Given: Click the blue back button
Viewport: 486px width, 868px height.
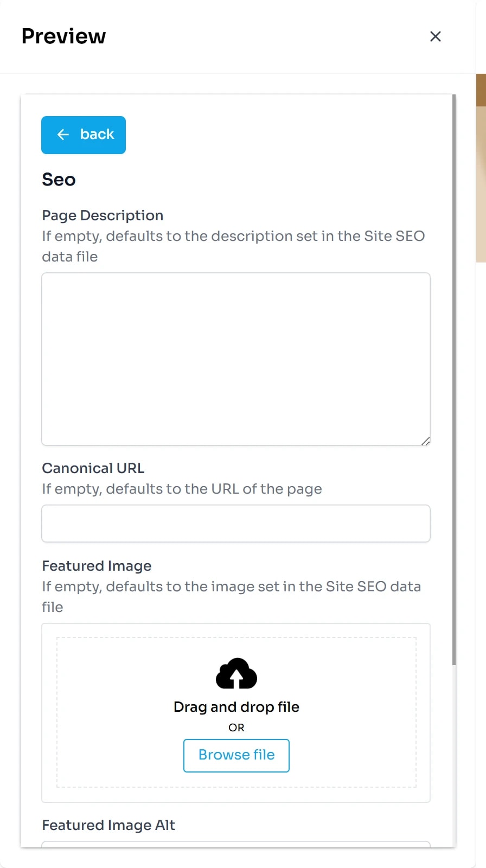Looking at the screenshot, I should tap(84, 135).
